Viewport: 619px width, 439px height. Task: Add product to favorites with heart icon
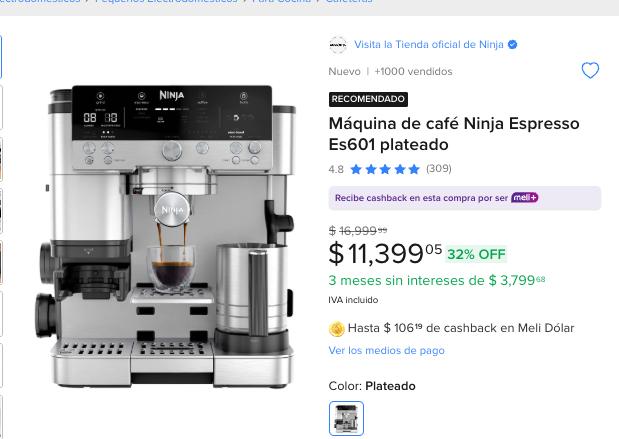tap(590, 71)
